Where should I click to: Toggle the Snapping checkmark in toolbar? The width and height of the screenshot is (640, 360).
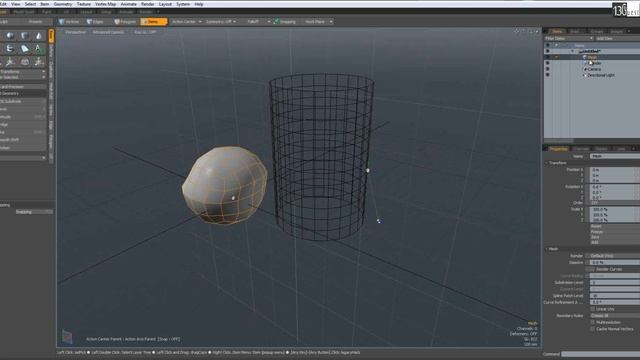(x=277, y=21)
